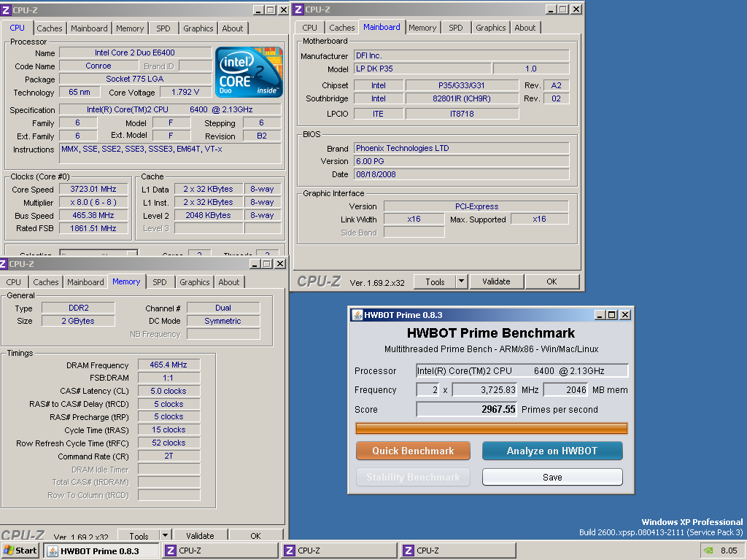Select the CPU tab in the Mainboard window
The width and height of the screenshot is (747, 560).
tap(309, 28)
